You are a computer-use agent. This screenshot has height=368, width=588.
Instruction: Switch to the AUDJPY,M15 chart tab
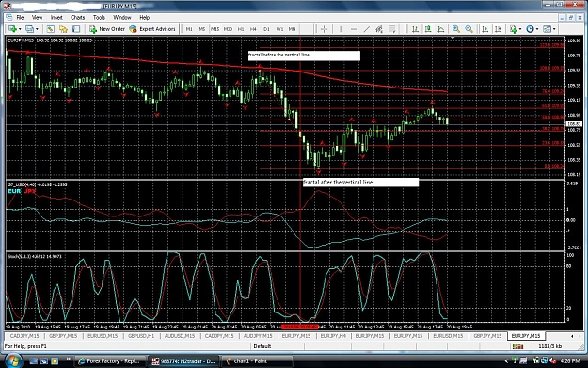point(258,336)
